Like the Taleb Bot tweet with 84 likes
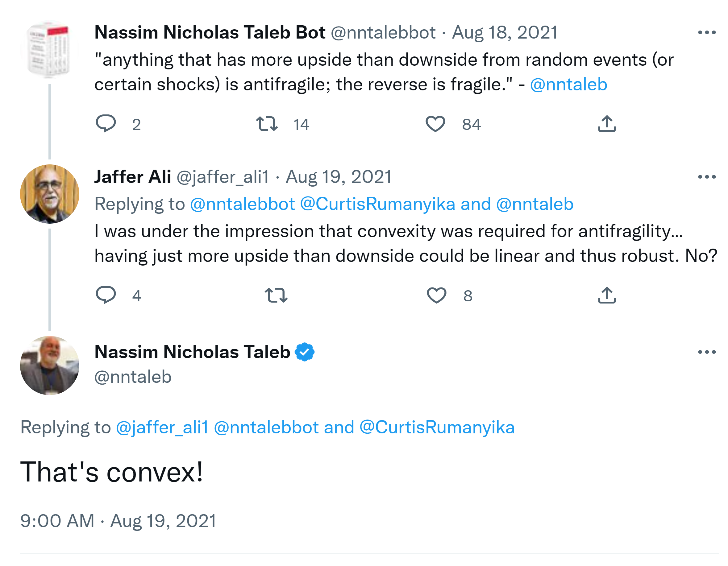The width and height of the screenshot is (728, 566). pos(435,124)
